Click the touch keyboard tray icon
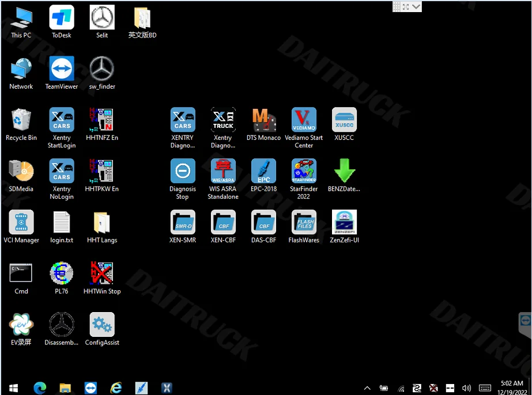Viewport: 532px width, 395px height. tap(485, 388)
